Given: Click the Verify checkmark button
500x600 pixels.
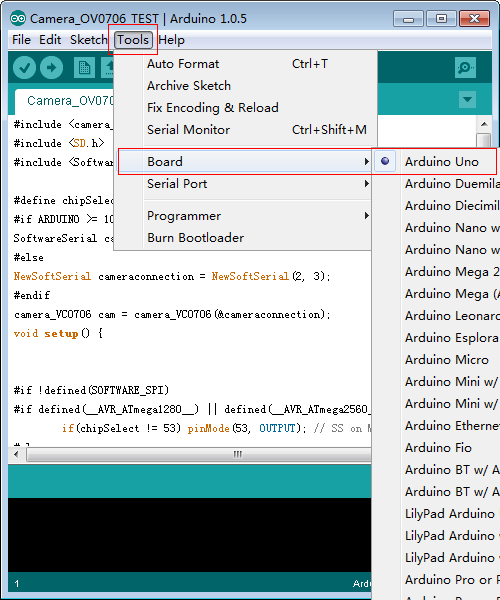Looking at the screenshot, I should pos(24,68).
